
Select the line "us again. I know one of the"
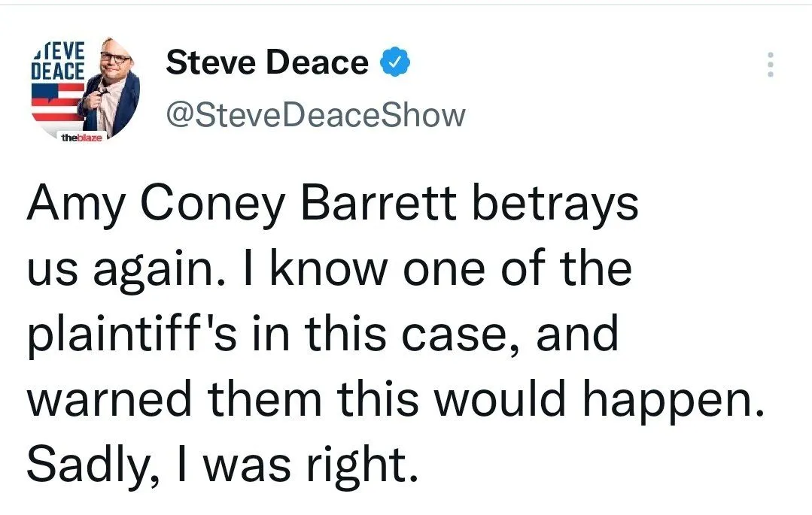329,270
